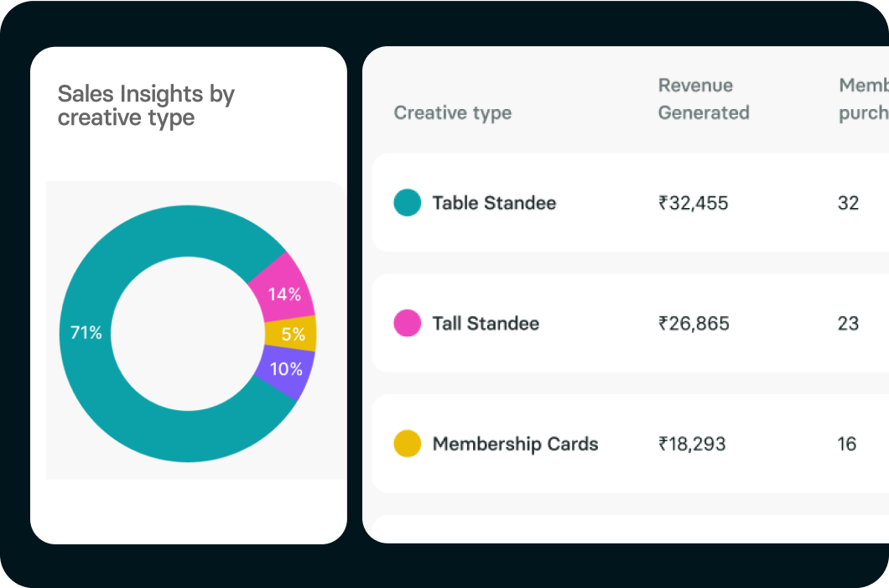Screen dimensions: 889x588
Task: Select the pink 14% donut segment
Action: tap(284, 294)
